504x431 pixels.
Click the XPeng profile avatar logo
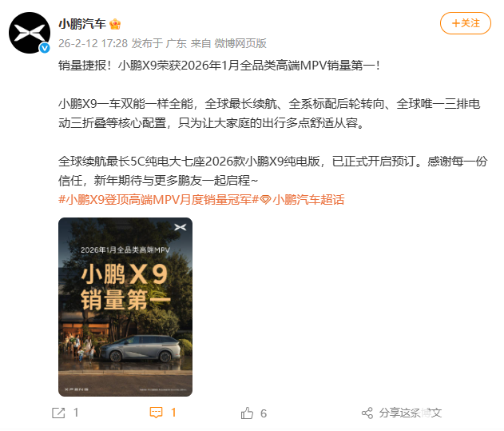point(30,33)
